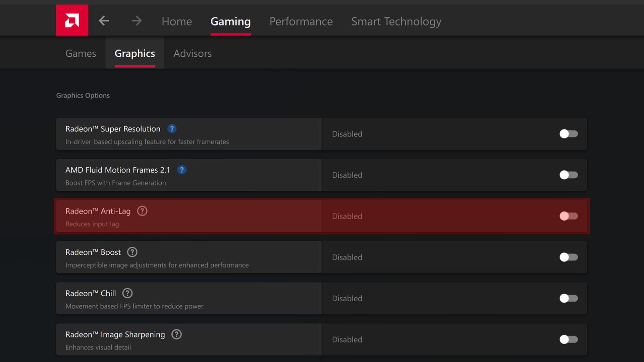Image resolution: width=644 pixels, height=362 pixels.
Task: Enable Radeon Super Resolution toggle
Action: (x=569, y=134)
